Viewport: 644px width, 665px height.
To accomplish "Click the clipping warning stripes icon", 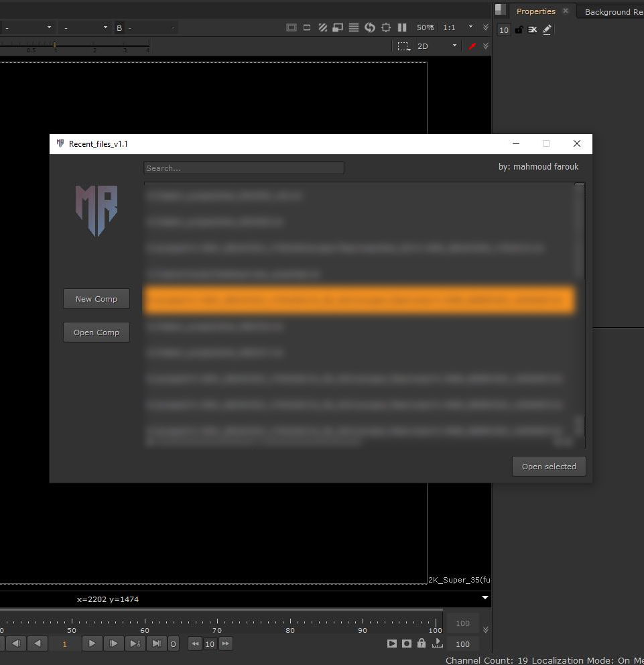I will coord(323,27).
